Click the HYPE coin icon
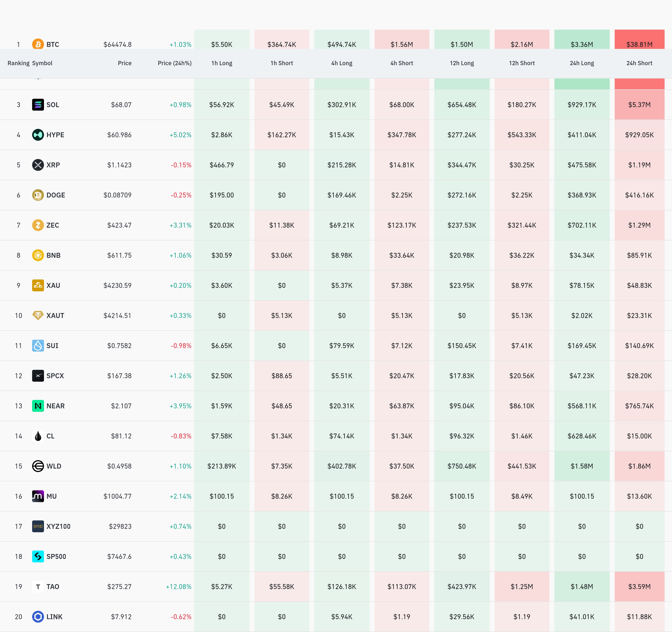Image resolution: width=672 pixels, height=632 pixels. point(38,135)
